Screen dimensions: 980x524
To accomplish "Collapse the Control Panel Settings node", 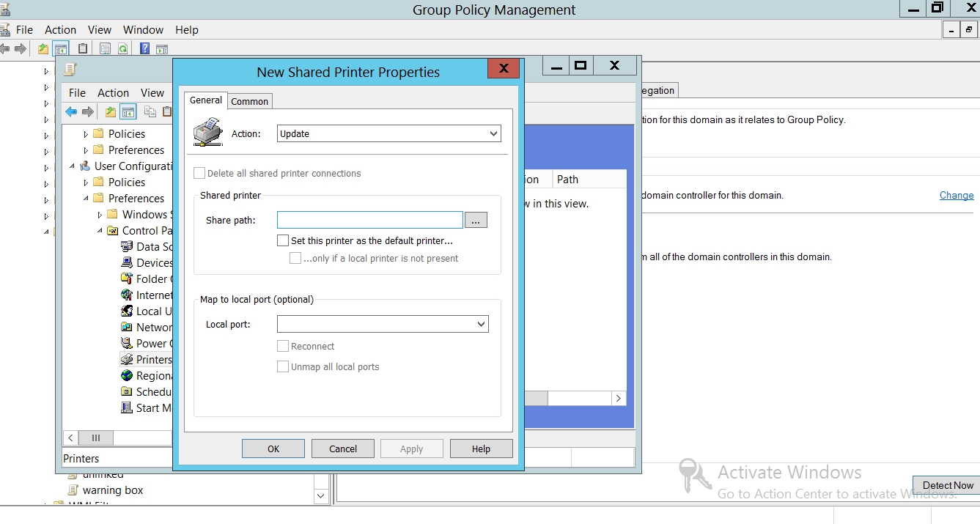I will pyautogui.click(x=100, y=230).
